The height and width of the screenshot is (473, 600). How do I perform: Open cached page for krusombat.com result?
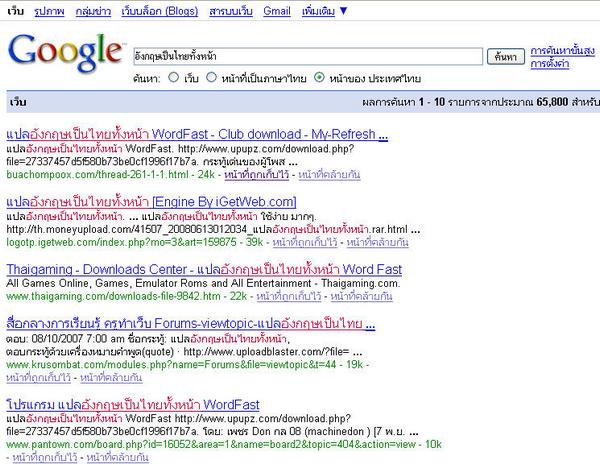[x=38, y=378]
